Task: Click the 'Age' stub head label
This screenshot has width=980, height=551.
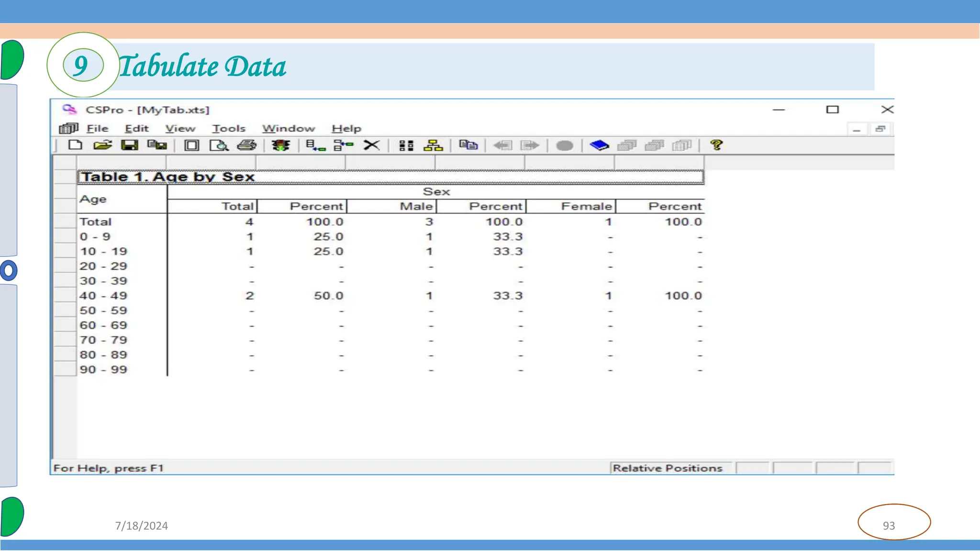Action: (93, 199)
